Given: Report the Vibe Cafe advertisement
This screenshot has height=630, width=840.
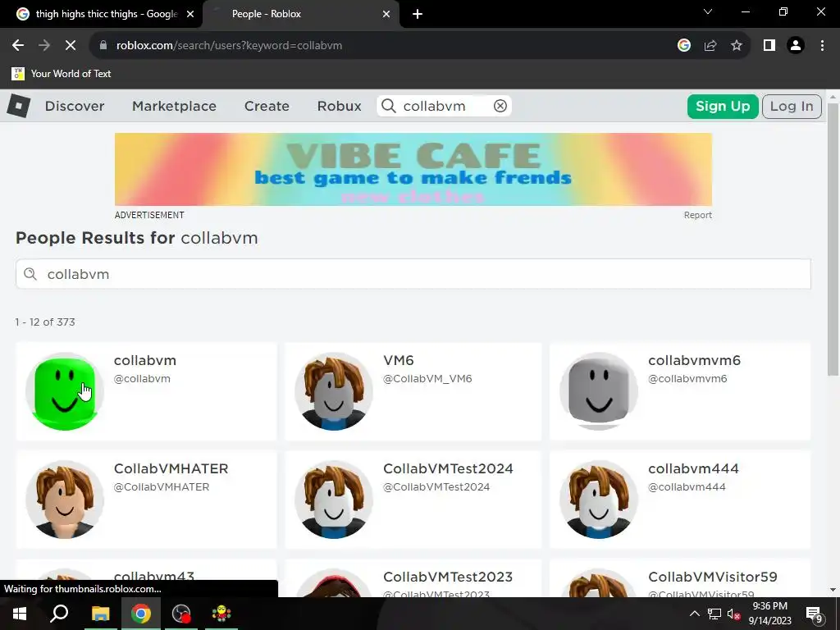Looking at the screenshot, I should (x=697, y=215).
